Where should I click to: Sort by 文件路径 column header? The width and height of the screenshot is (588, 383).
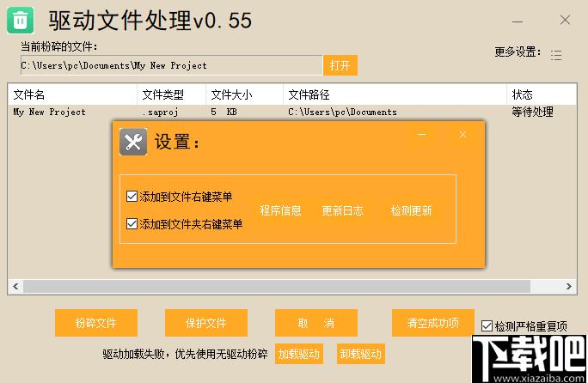(395, 94)
